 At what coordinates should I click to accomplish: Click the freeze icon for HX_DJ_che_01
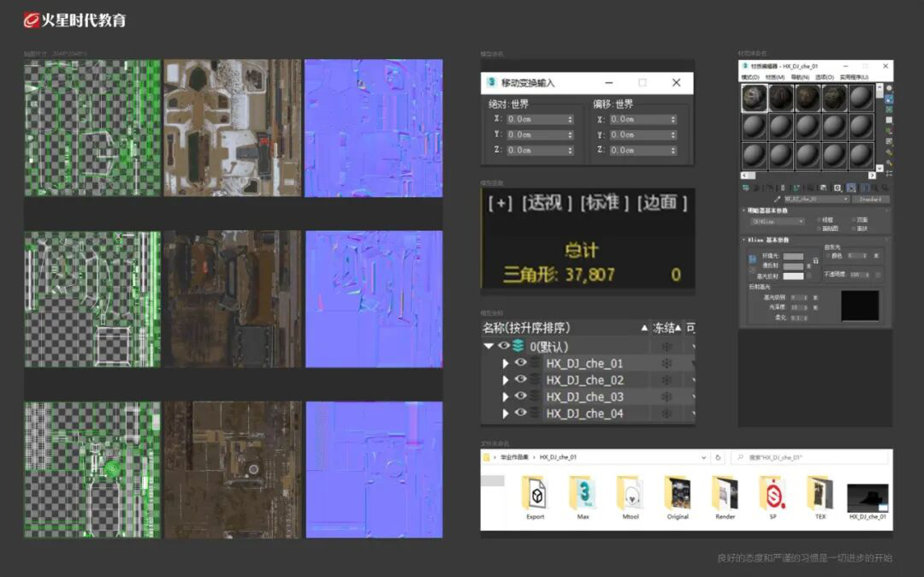pos(666,363)
